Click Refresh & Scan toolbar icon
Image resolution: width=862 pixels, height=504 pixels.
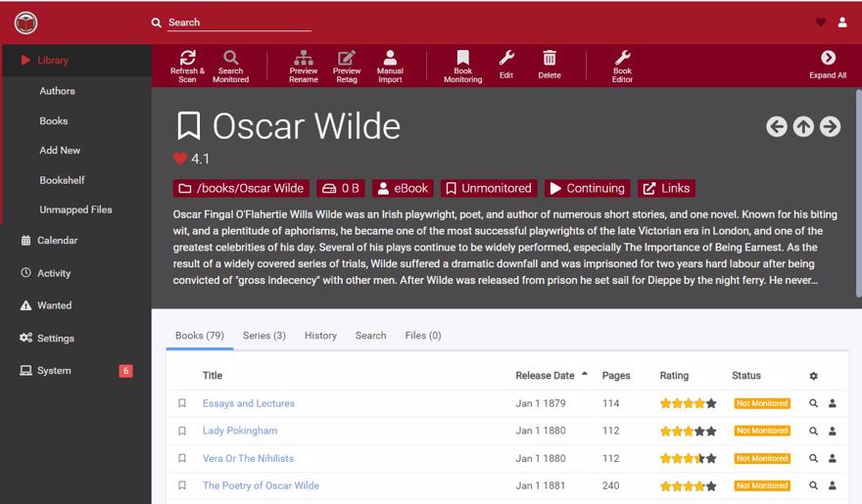(x=187, y=66)
